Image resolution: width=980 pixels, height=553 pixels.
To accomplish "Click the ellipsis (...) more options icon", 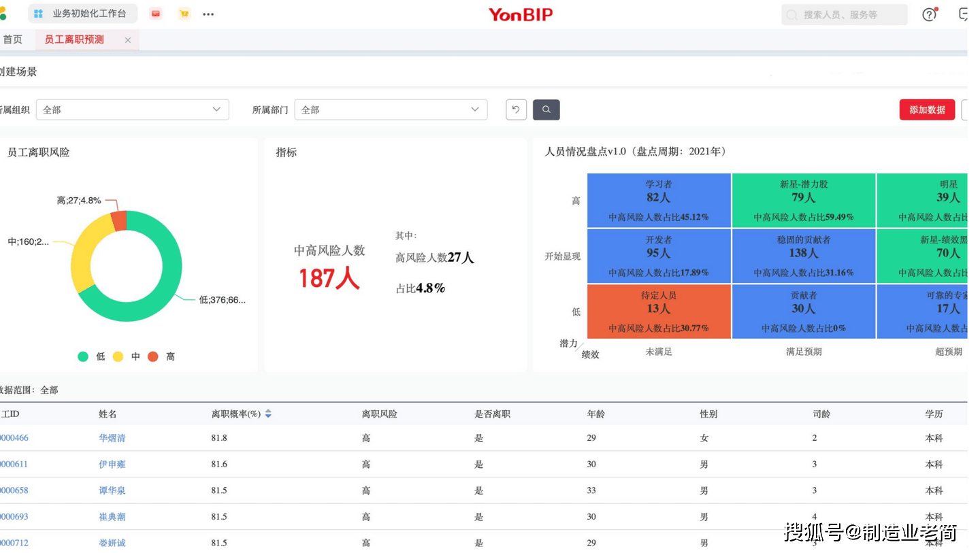I will click(208, 14).
